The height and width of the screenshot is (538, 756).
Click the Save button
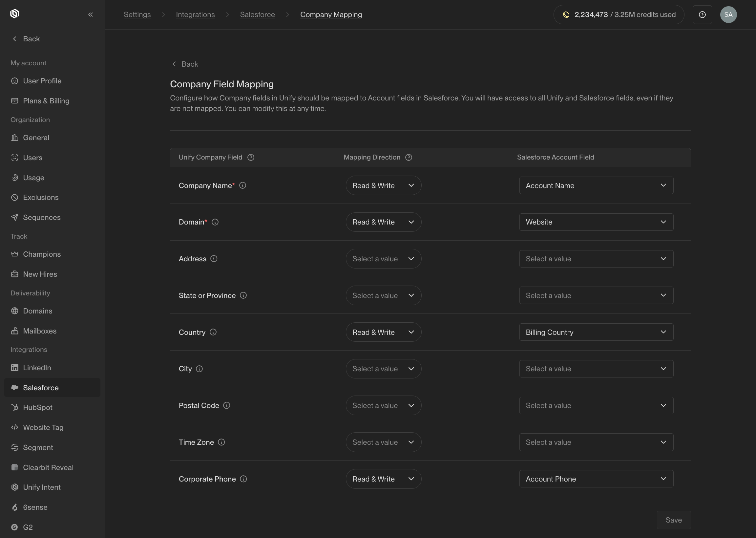click(x=673, y=520)
